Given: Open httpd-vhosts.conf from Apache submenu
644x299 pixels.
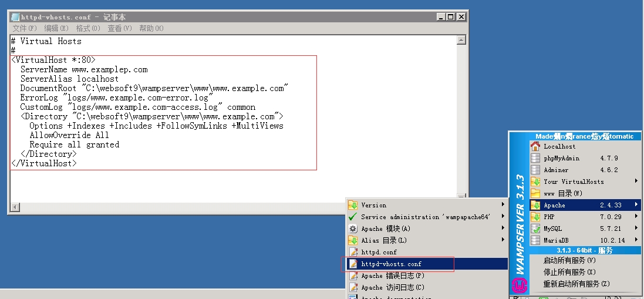Looking at the screenshot, I should (x=427, y=264).
